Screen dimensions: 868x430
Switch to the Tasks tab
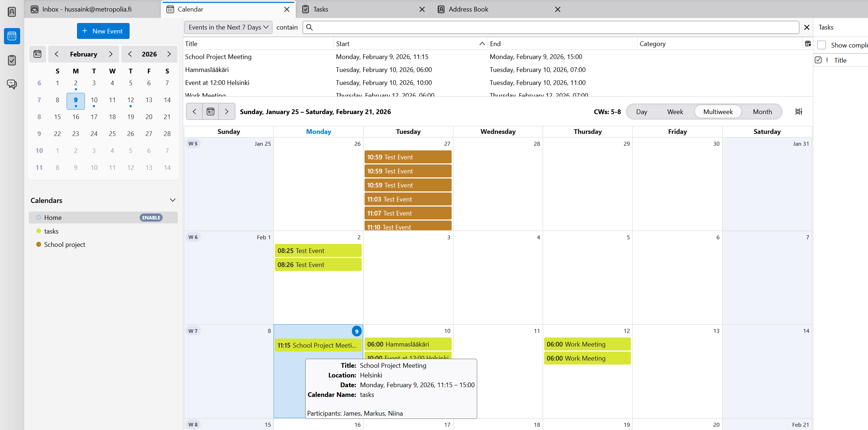pos(320,9)
